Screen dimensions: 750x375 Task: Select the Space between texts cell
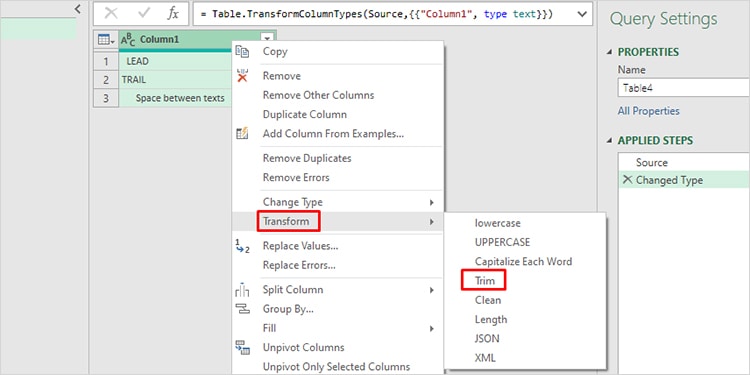175,98
